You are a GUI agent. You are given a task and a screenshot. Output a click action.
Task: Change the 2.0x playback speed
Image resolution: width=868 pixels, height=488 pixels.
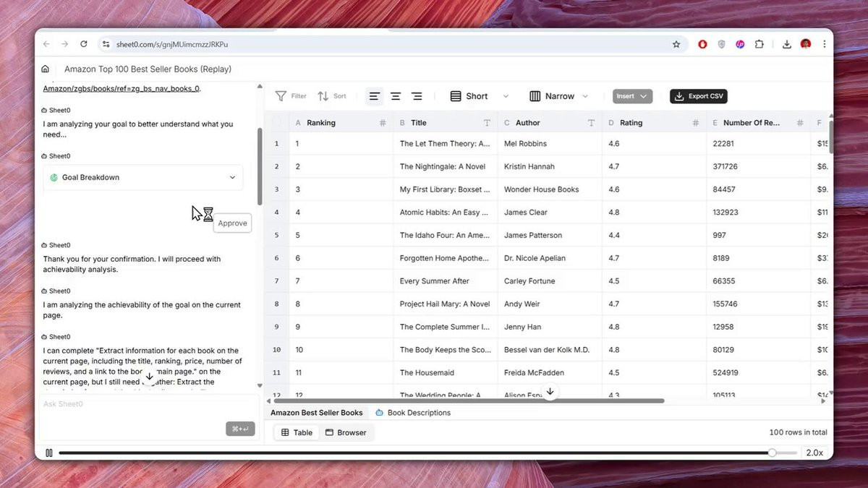[x=814, y=453]
